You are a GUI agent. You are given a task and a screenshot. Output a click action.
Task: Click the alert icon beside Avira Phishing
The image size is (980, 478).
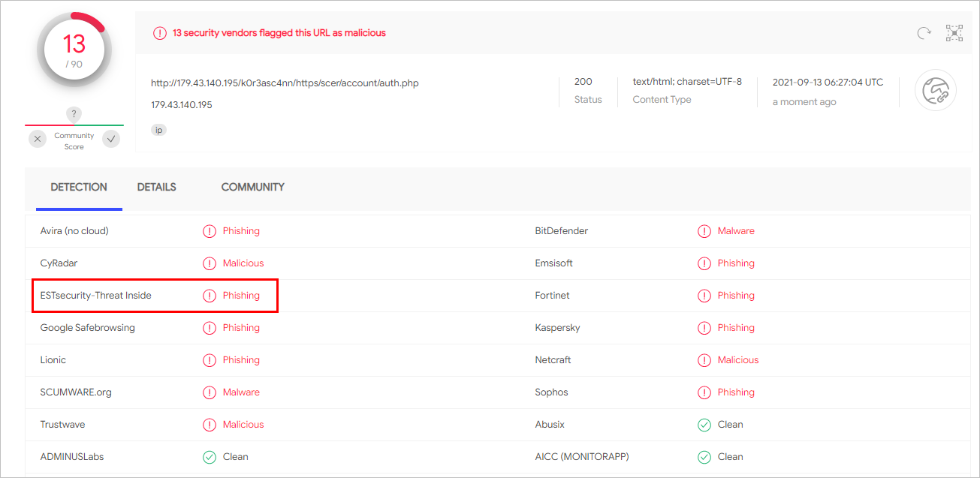click(x=210, y=231)
